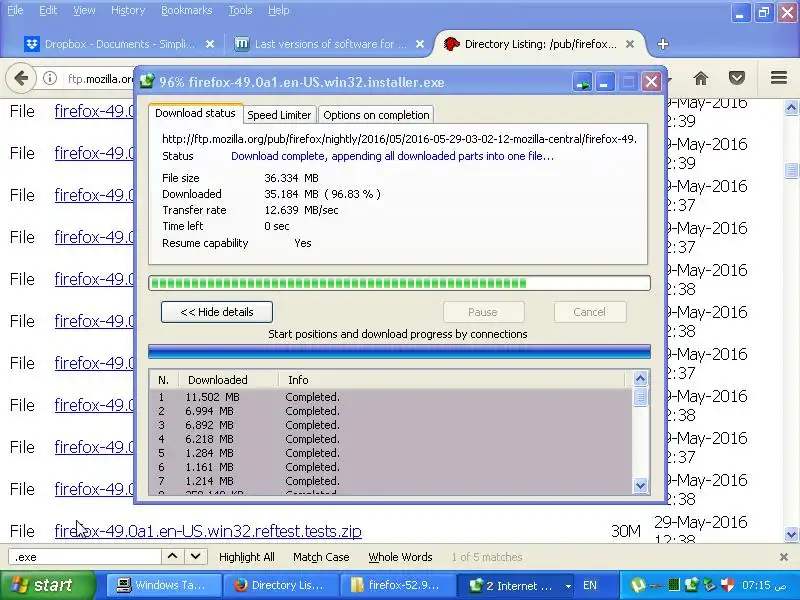Click the find bar search field

coord(85,557)
